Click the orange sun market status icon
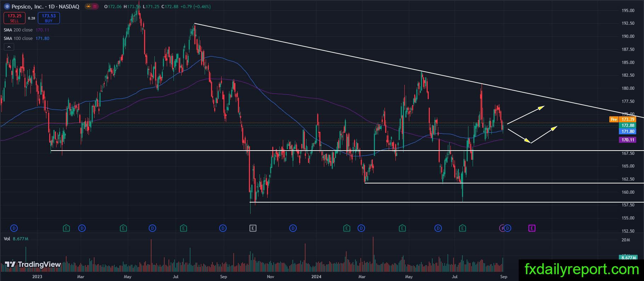This screenshot has width=644, height=281. [88, 6]
